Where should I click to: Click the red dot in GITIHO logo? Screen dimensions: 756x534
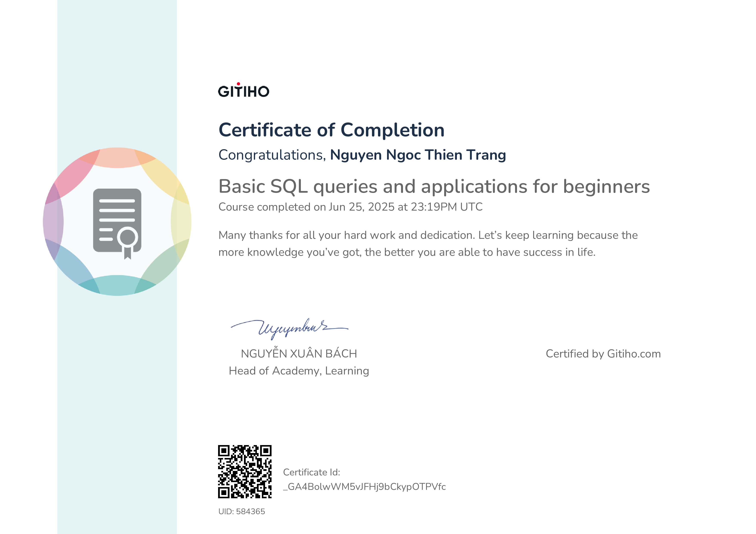tap(238, 84)
